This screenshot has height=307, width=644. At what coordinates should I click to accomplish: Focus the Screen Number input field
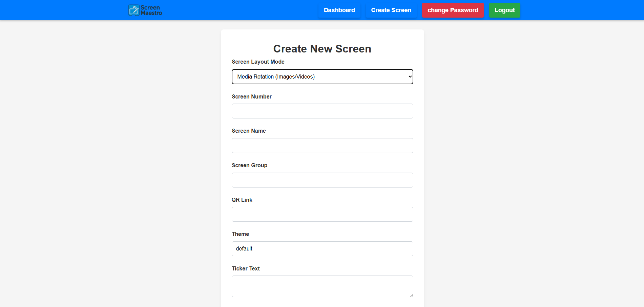pyautogui.click(x=322, y=111)
